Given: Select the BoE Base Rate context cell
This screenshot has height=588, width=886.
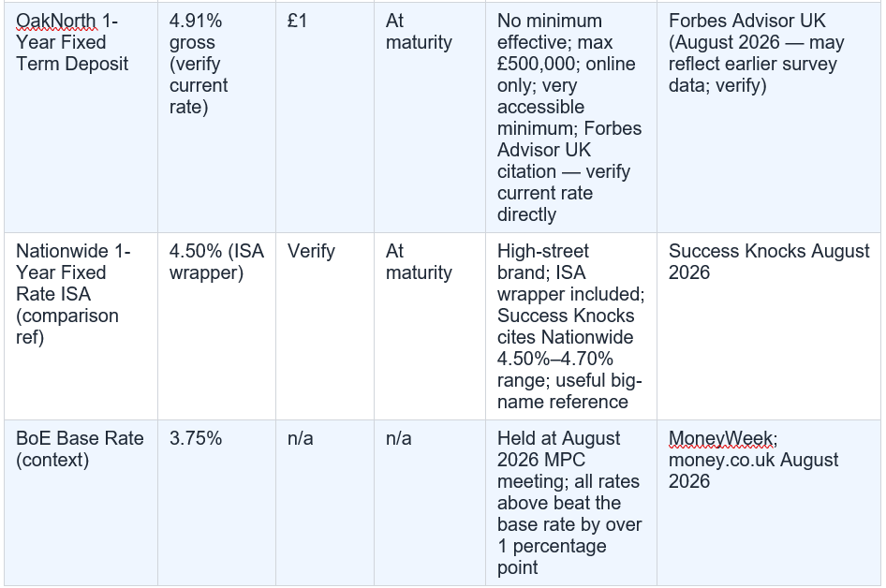Looking at the screenshot, I should point(81,503).
